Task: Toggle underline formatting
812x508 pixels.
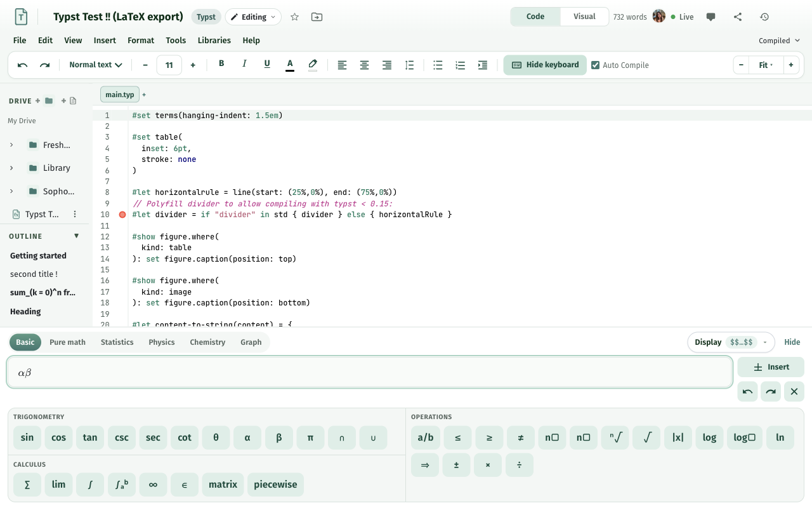Action: [267, 63]
